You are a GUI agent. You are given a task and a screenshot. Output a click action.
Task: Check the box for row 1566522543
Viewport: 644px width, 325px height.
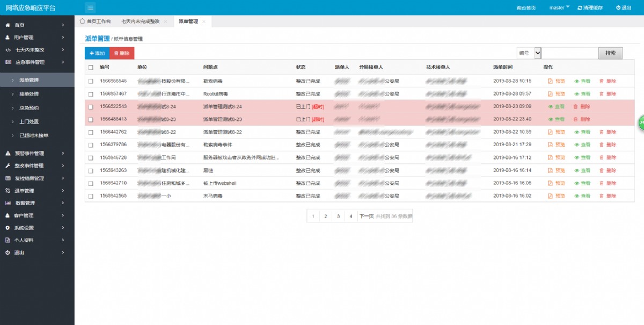coord(91,107)
